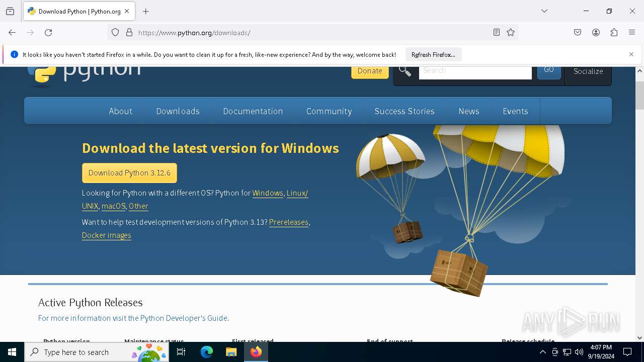Open File Explorer from taskbar
Viewport: 644px width, 362px height.
tap(231, 352)
